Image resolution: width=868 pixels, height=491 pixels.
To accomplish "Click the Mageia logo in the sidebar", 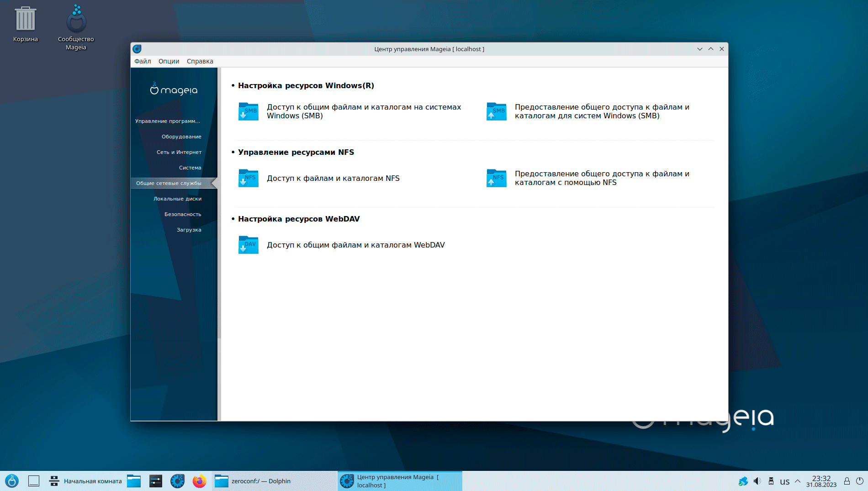I will point(174,89).
